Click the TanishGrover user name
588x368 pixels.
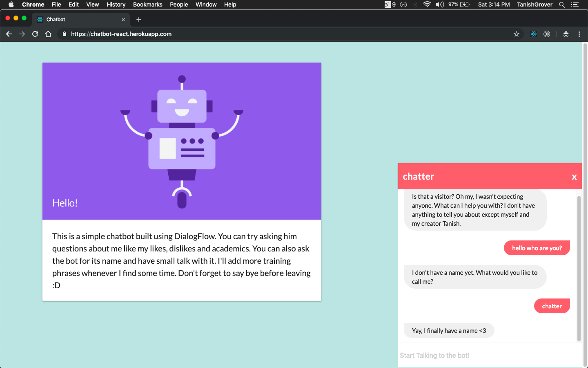(535, 4)
